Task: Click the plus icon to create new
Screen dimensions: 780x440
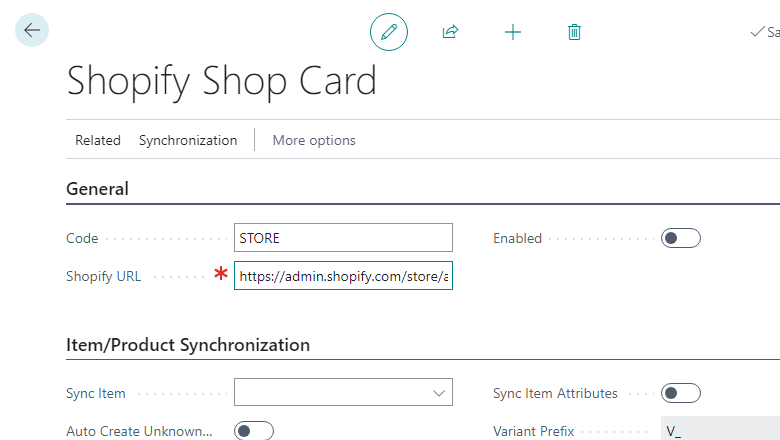Action: tap(513, 32)
